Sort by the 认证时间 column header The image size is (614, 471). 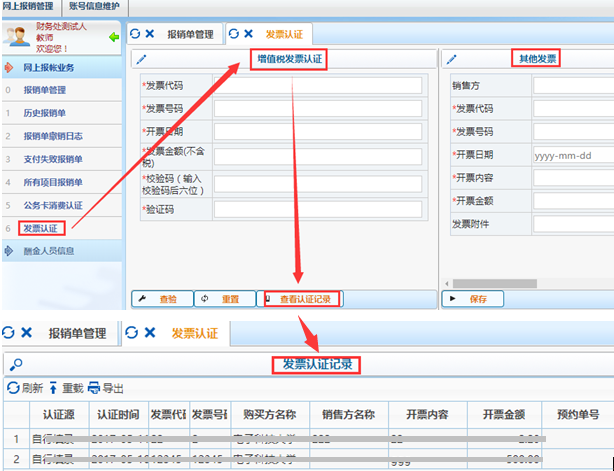click(119, 414)
